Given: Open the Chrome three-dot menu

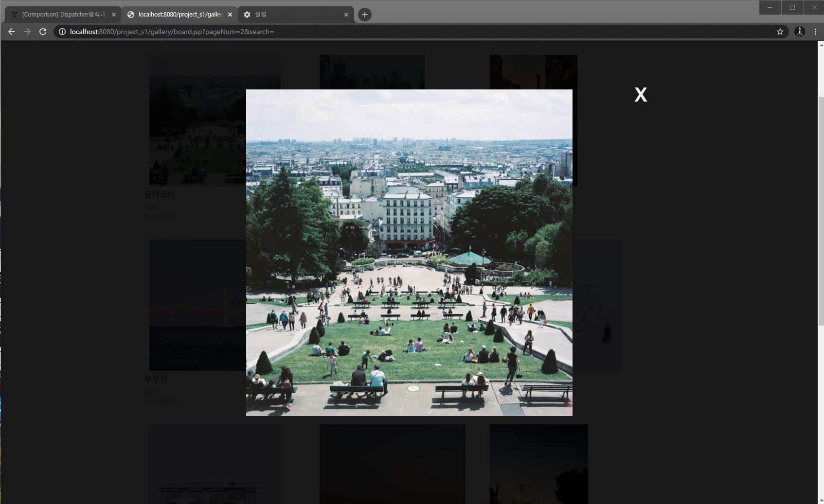Looking at the screenshot, I should 816,32.
